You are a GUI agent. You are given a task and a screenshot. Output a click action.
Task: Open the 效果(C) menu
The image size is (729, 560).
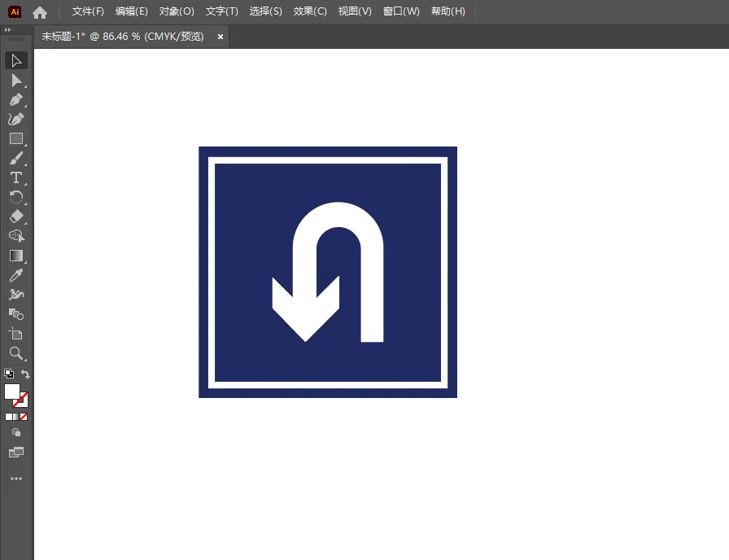tap(310, 11)
